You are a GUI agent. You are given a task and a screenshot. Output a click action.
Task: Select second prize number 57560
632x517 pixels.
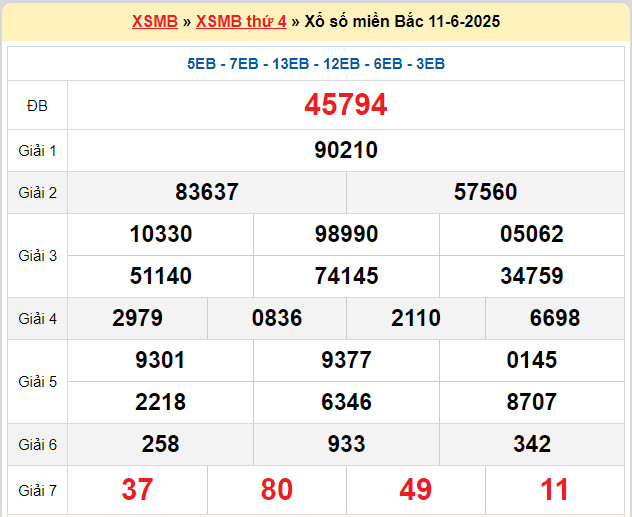[x=485, y=192]
